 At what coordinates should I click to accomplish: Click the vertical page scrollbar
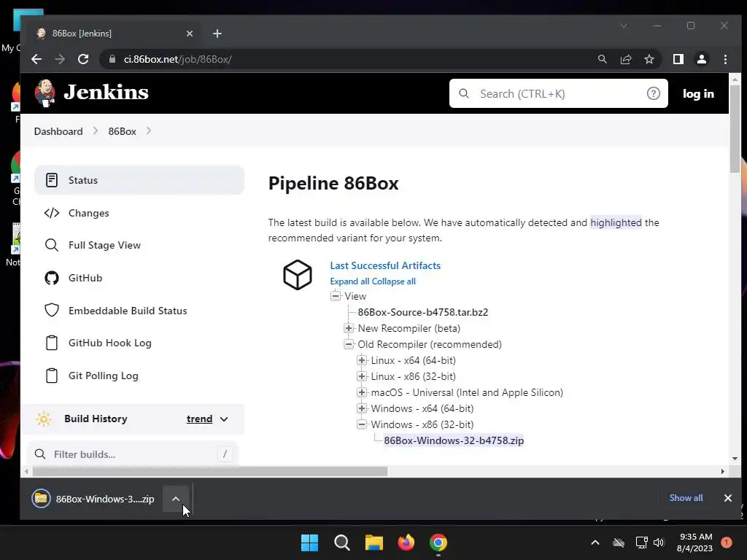coord(735,128)
